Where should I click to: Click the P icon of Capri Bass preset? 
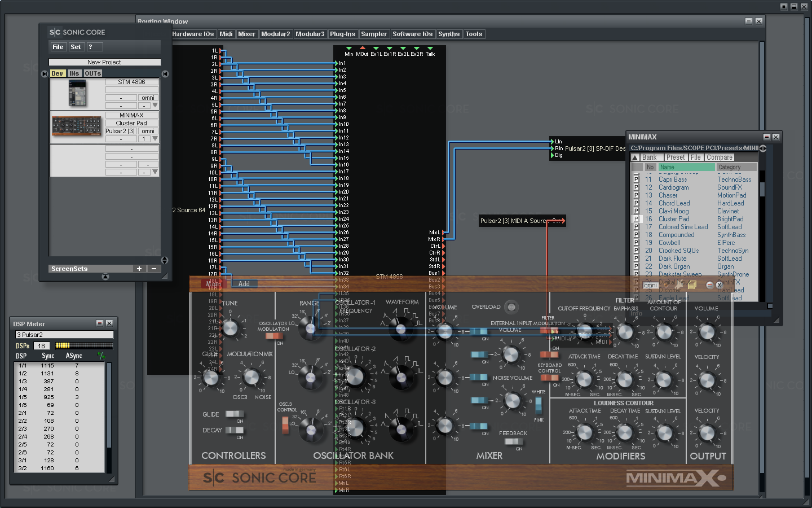[636, 179]
